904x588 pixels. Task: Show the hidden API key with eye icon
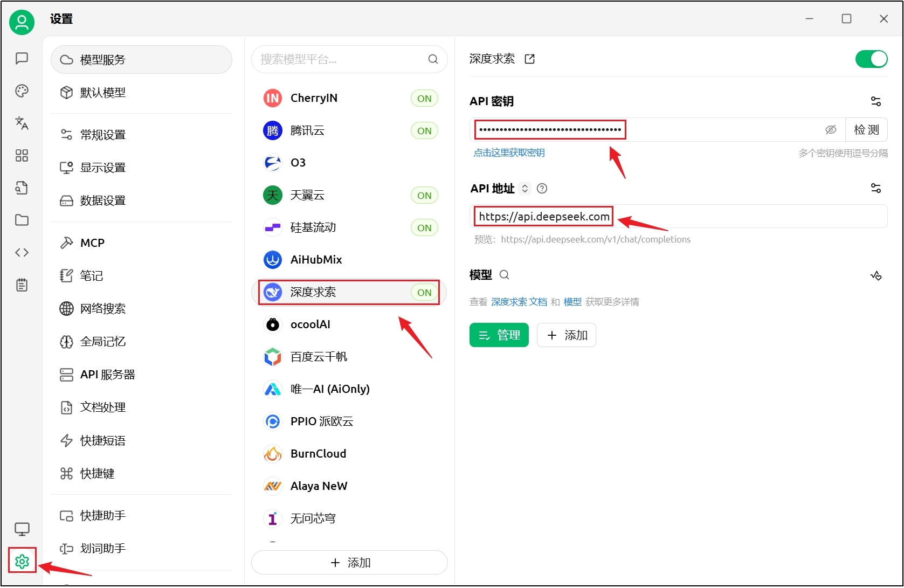831,130
